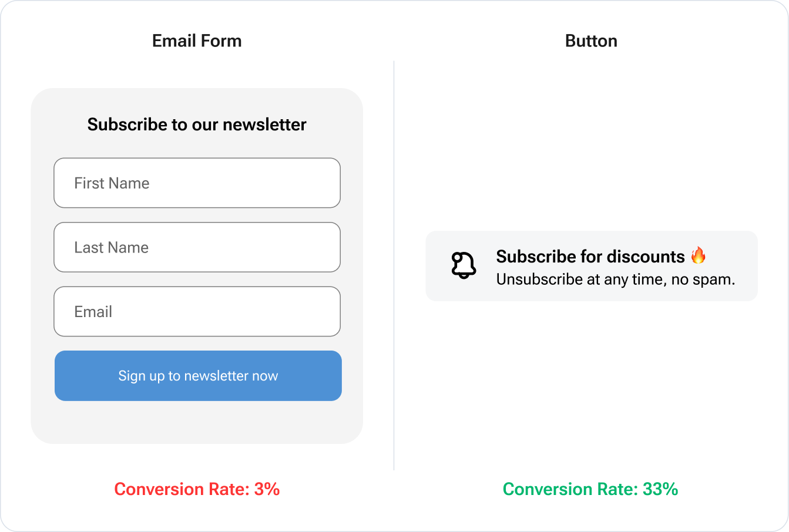
Task: Focus the First Name field
Action: point(197,183)
